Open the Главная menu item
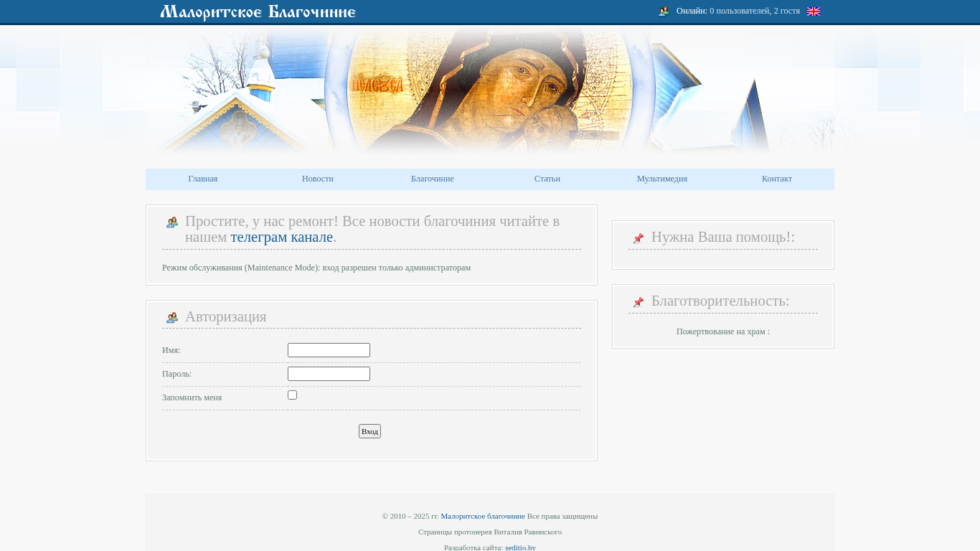Viewport: 980px width, 551px height. [203, 179]
